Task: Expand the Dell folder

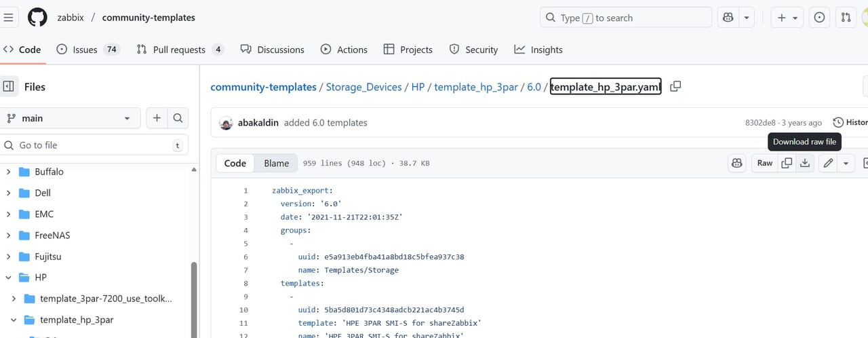Action: click(9, 193)
